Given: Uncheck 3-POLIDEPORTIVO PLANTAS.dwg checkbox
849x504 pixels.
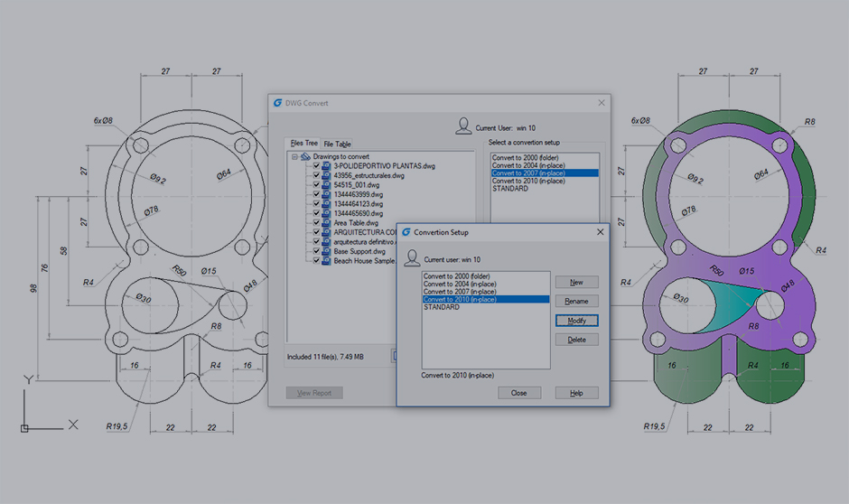Looking at the screenshot, I should 316,166.
